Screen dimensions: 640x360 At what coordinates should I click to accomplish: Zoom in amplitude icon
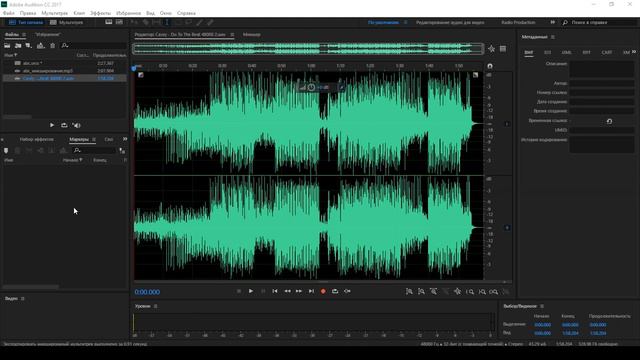point(409,291)
